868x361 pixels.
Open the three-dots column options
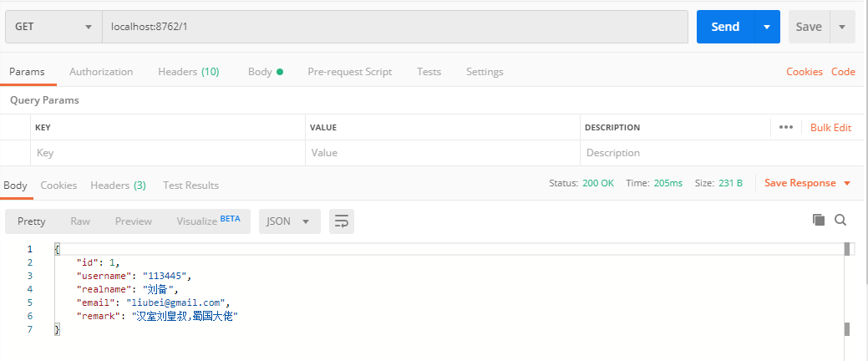785,128
